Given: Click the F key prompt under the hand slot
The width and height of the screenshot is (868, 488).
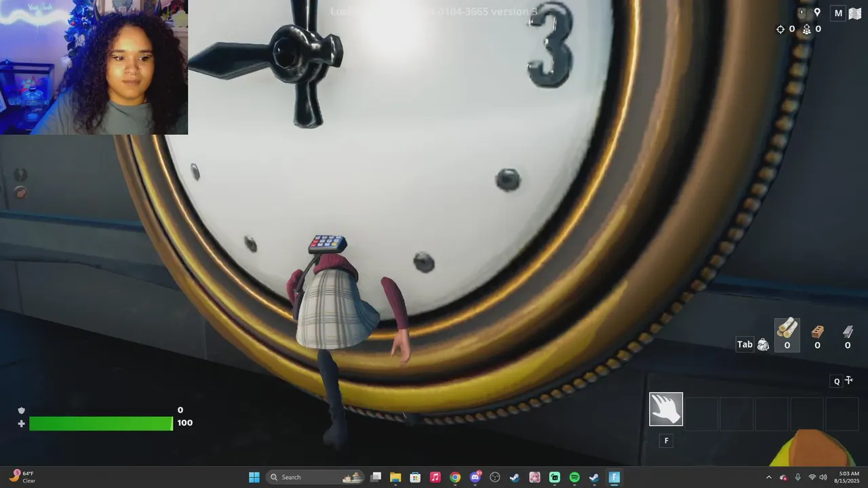Looking at the screenshot, I should [666, 441].
